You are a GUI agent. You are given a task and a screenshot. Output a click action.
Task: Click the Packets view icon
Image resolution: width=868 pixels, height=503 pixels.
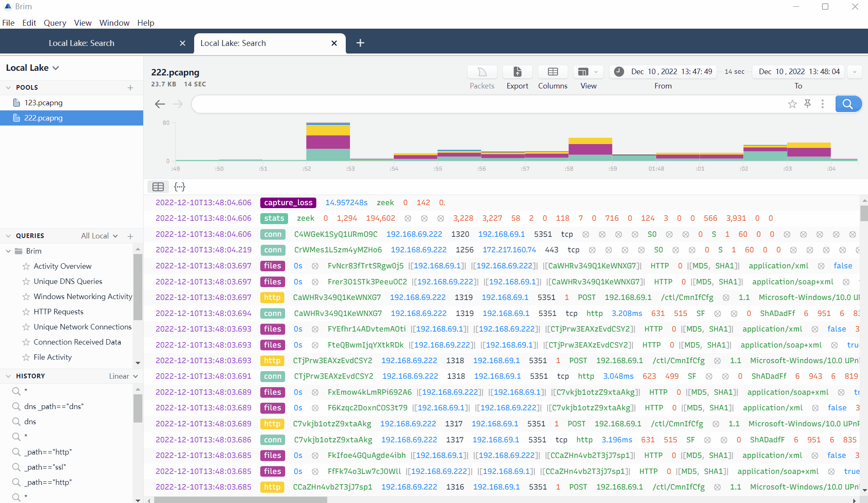pyautogui.click(x=482, y=71)
